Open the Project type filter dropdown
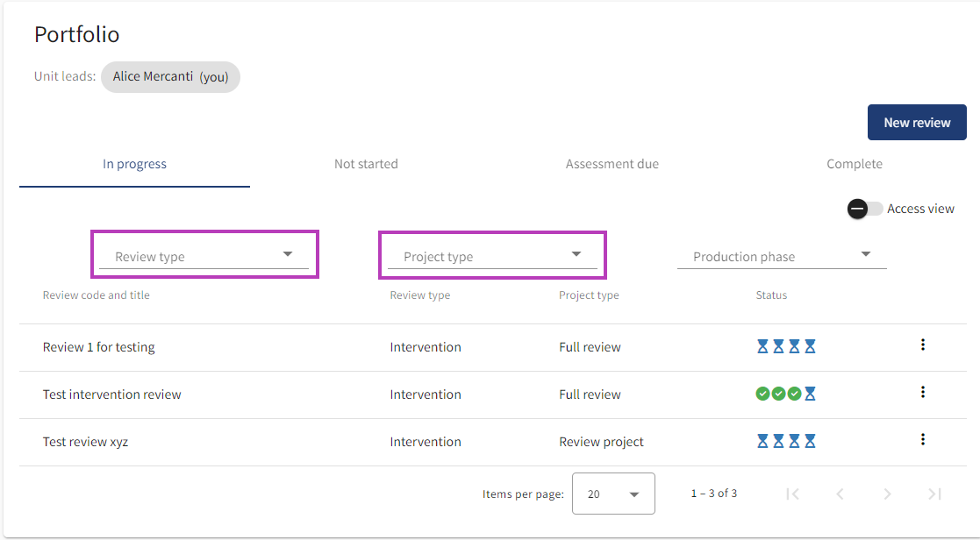Image resolution: width=980 pixels, height=540 pixels. [x=492, y=256]
